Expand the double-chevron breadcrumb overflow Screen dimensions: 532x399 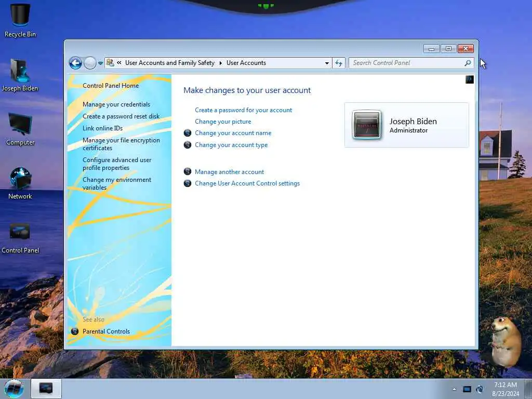[119, 63]
